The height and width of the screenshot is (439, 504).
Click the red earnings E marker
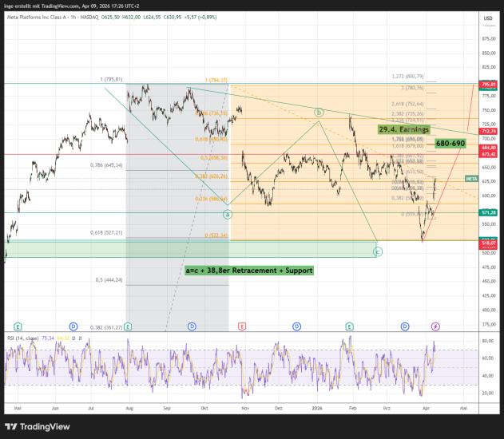pos(241,326)
